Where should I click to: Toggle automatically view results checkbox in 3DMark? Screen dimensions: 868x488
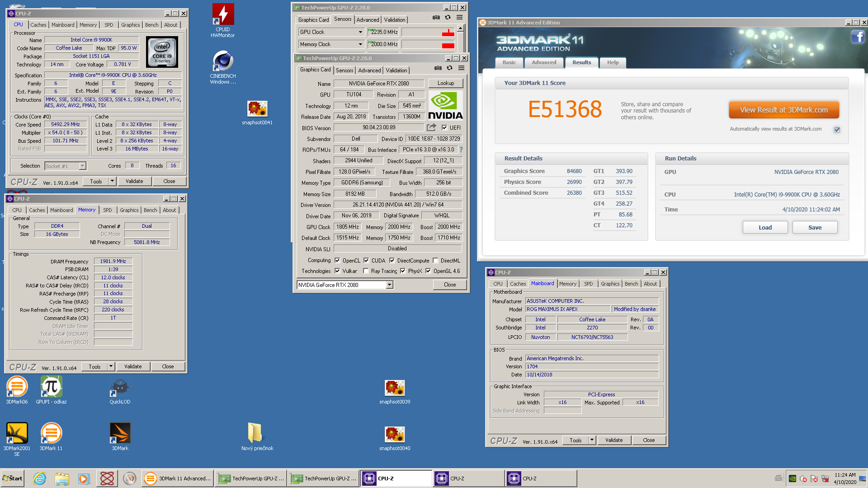837,130
